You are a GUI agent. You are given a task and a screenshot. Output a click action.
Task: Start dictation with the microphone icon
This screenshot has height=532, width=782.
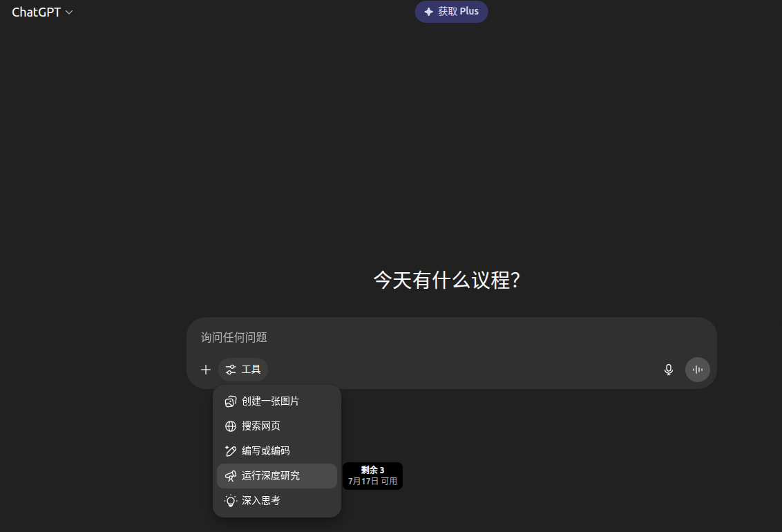click(669, 370)
